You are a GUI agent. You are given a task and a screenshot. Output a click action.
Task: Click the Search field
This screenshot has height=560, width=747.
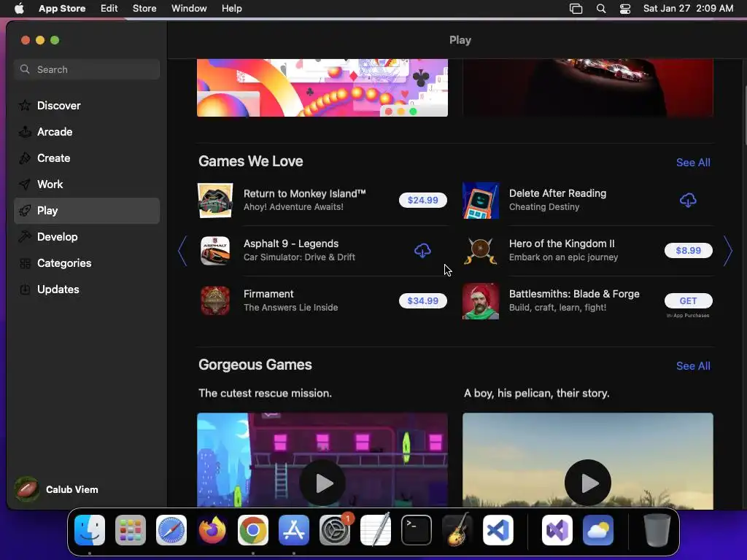pyautogui.click(x=88, y=69)
